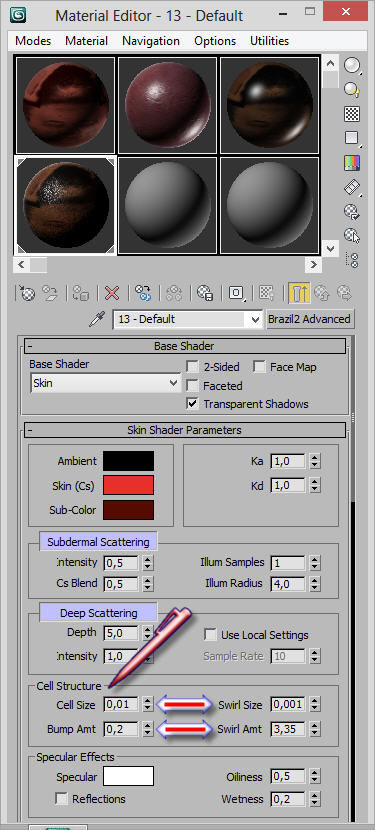Pick material from object with eyedropper
This screenshot has width=375, height=830.
click(x=96, y=319)
